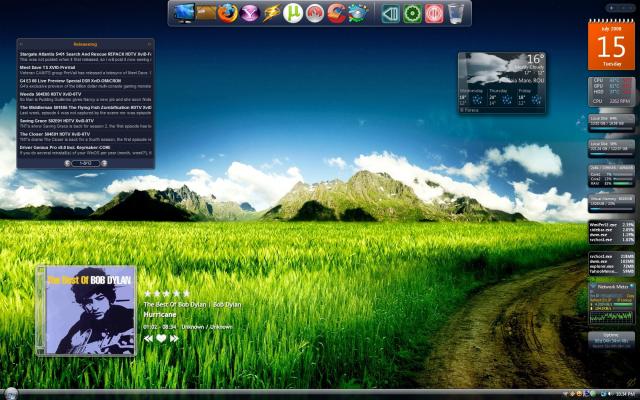Viewport: 640px width, 400px height.
Task: Click the top CPU processes gadget
Action: (611, 232)
